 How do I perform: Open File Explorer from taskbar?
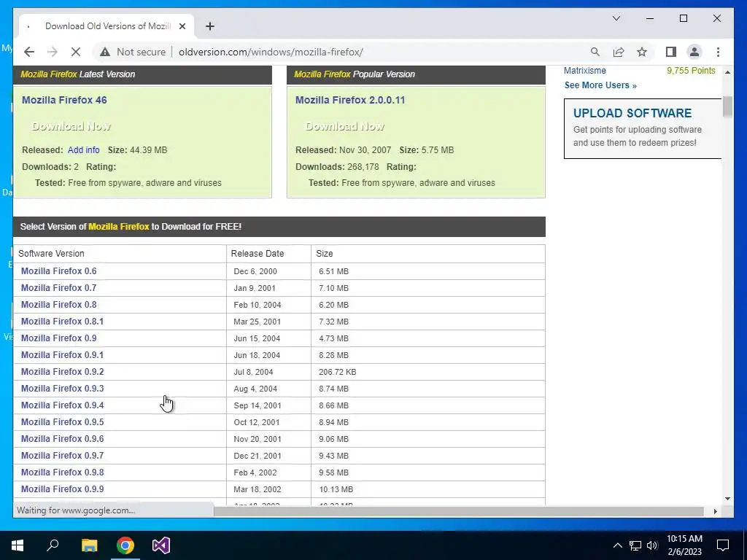[x=89, y=545]
